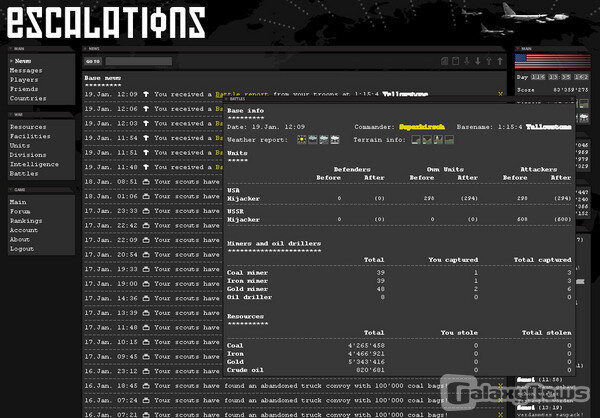The height and width of the screenshot is (418, 600).
Task: Open the Countries page
Action: (28, 98)
